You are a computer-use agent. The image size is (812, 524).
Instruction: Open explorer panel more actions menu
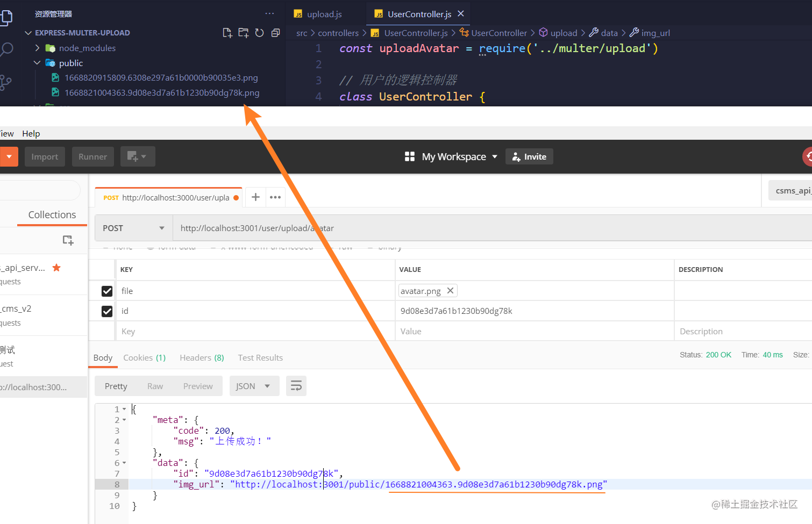269,13
